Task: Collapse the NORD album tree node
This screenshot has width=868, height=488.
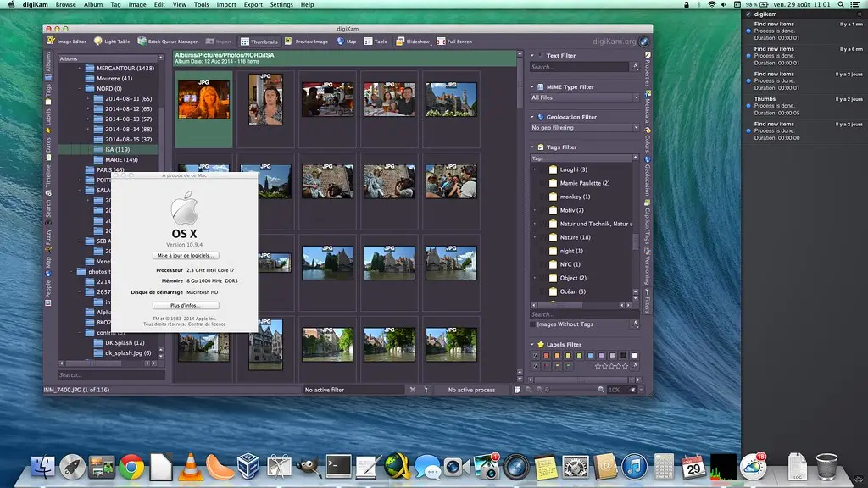Action: (x=80, y=89)
